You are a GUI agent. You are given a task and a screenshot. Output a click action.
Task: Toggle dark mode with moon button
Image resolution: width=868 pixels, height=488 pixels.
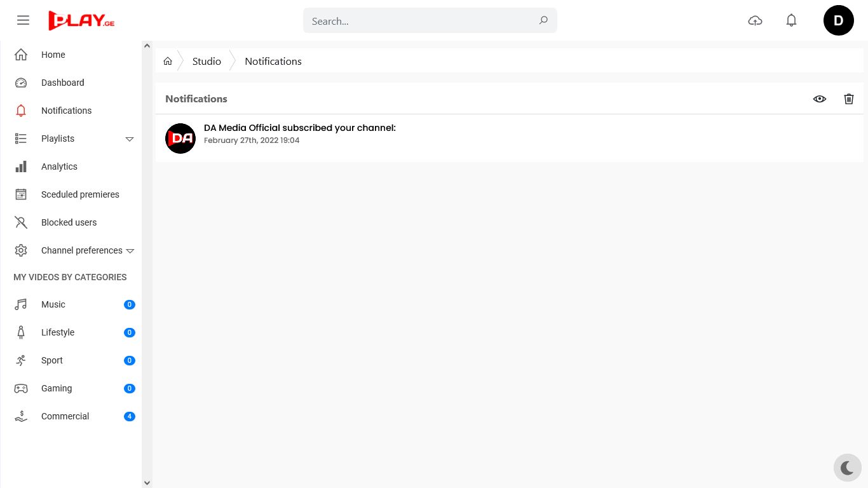[847, 468]
